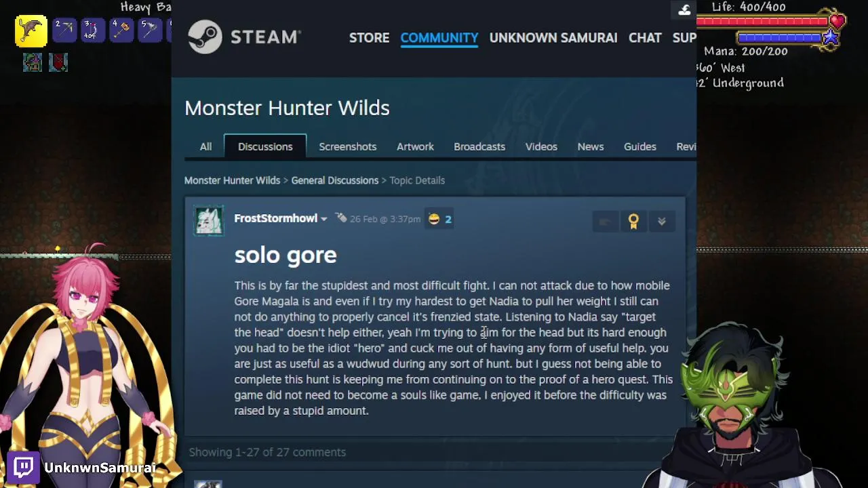The height and width of the screenshot is (488, 868).
Task: Toggle the dimmed thumbs-up rating button on post
Action: pyautogui.click(x=605, y=221)
